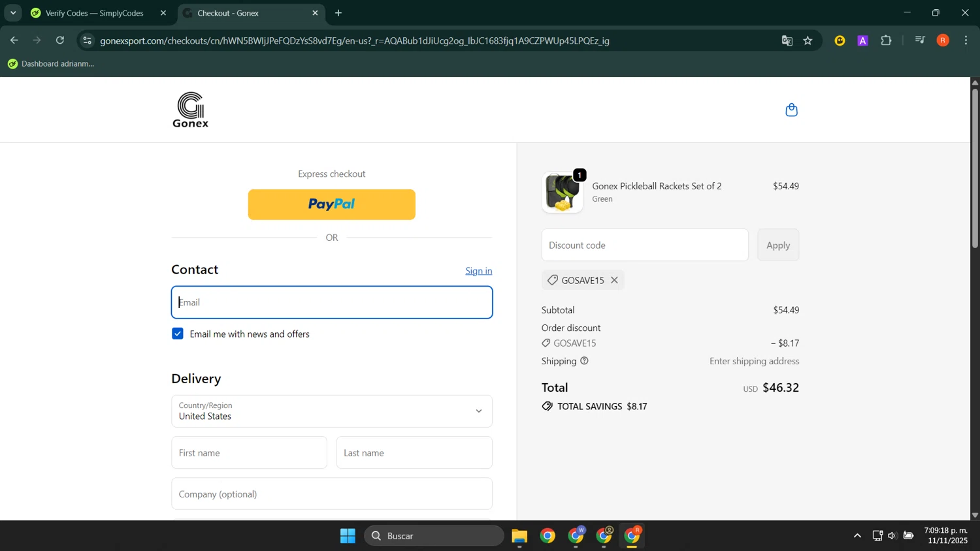
Task: Reload the checkout page
Action: pyautogui.click(x=60, y=40)
